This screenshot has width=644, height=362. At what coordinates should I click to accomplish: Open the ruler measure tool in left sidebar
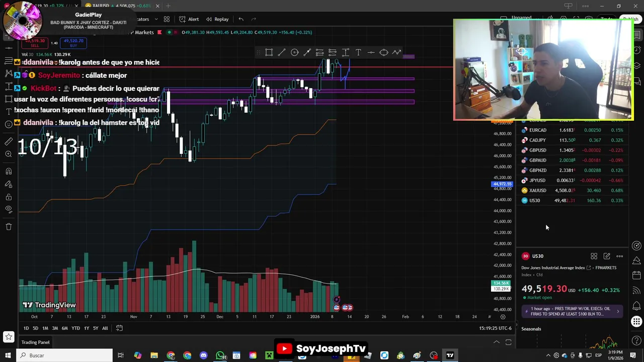point(9,141)
